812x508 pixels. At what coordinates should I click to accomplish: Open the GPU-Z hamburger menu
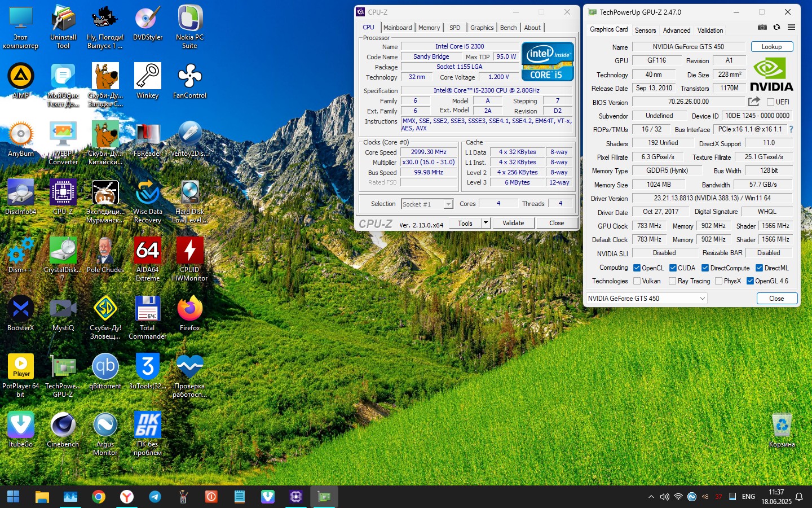tap(791, 27)
